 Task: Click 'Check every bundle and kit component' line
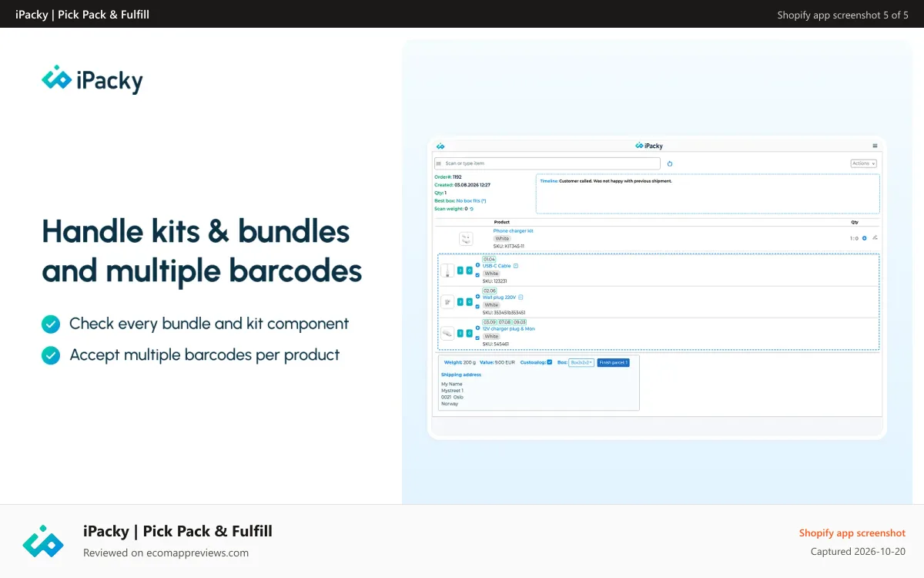click(209, 324)
